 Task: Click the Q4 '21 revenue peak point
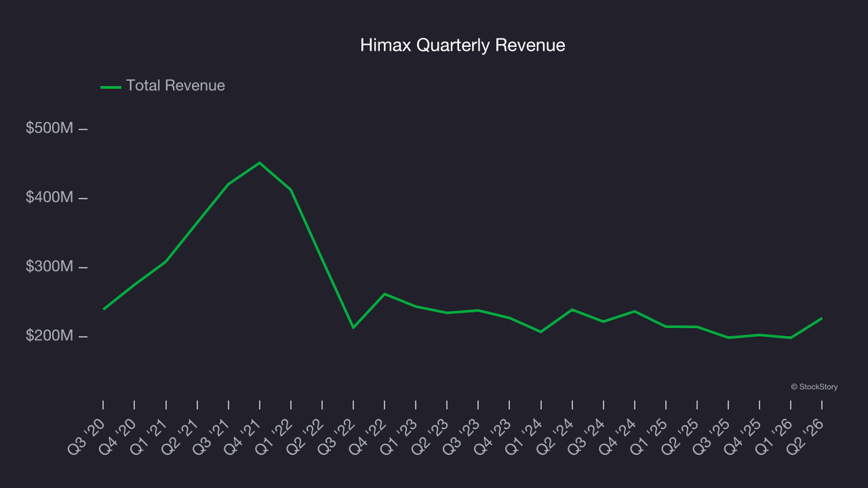point(260,163)
